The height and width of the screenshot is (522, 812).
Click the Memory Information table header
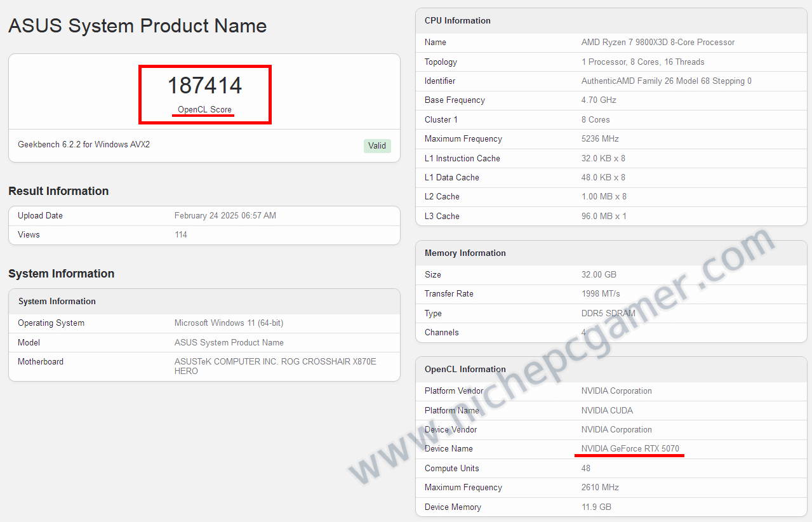tap(465, 253)
